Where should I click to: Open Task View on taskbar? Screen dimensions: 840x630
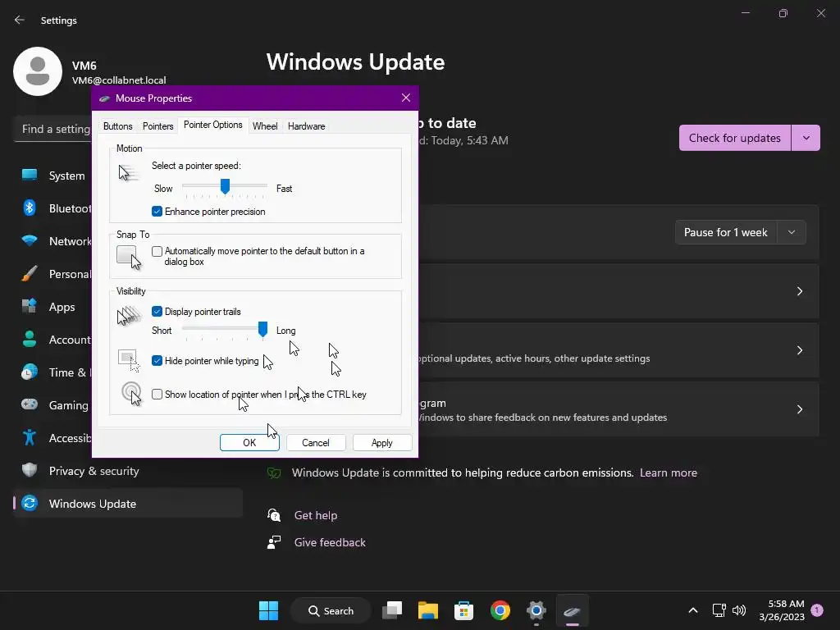392,610
